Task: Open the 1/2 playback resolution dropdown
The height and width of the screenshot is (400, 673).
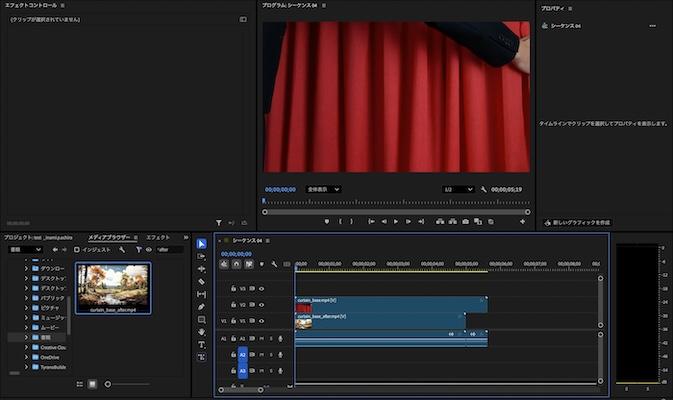Action: 458,189
